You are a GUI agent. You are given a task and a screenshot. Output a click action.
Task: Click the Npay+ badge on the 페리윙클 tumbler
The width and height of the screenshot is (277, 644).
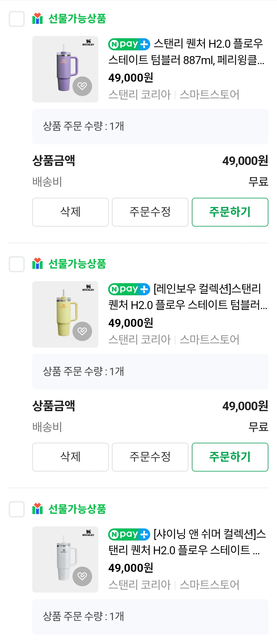[129, 44]
